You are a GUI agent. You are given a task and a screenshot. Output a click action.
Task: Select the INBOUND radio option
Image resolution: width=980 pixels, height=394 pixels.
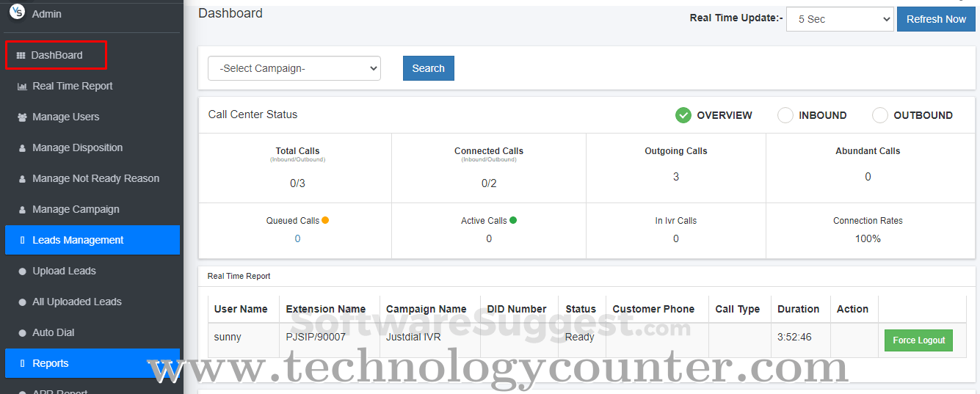(785, 115)
